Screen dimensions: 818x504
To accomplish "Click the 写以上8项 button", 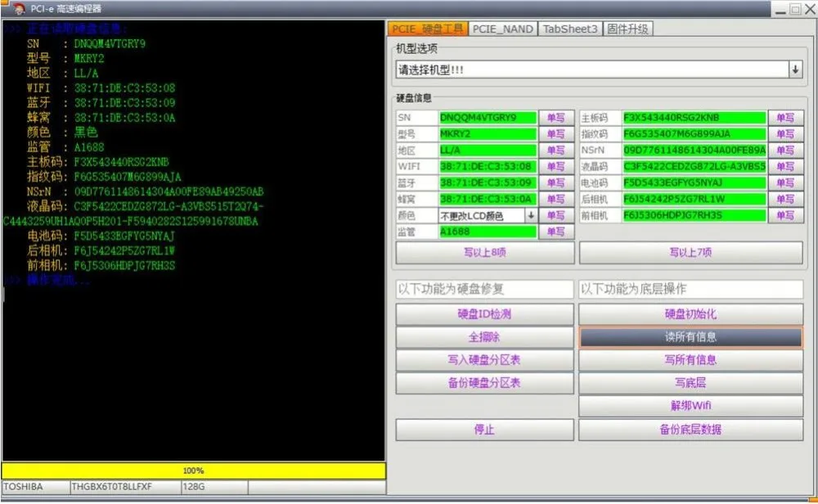I will point(484,253).
